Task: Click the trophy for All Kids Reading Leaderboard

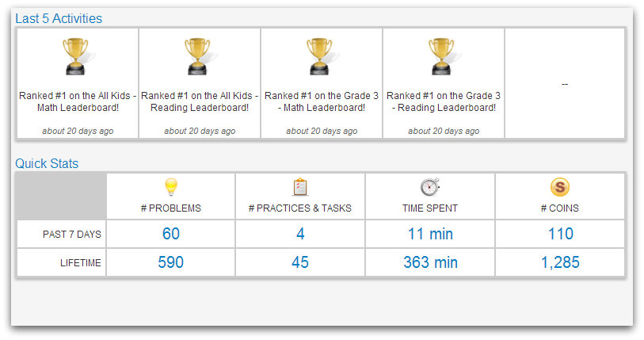Action: [x=197, y=56]
